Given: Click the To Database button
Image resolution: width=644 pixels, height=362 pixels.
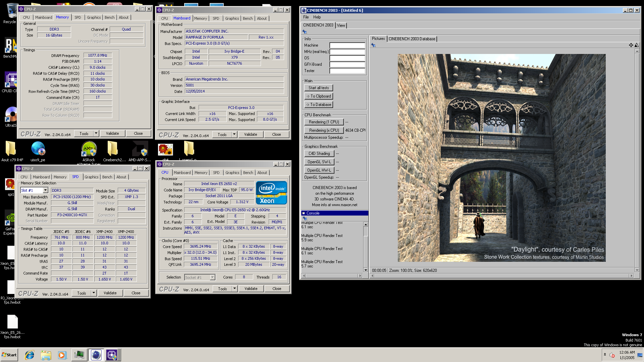Looking at the screenshot, I should coord(319,105).
